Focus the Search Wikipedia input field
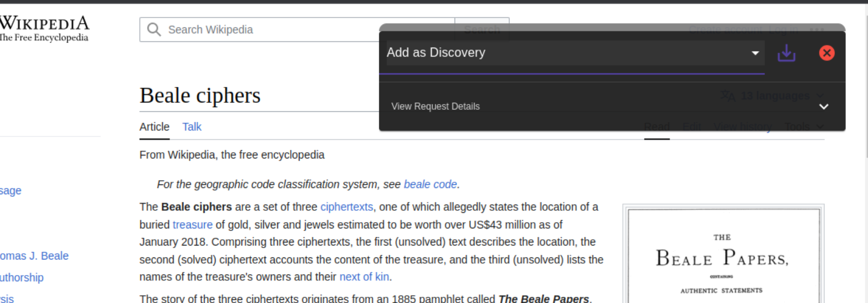Viewport: 868px width, 303px height. pyautogui.click(x=297, y=30)
